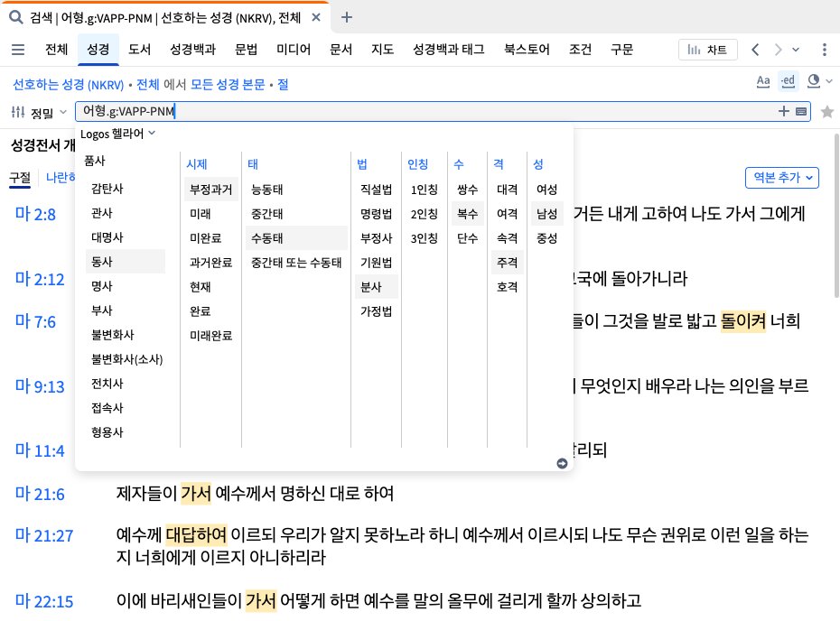Switch to the 미디어 tab

(294, 50)
